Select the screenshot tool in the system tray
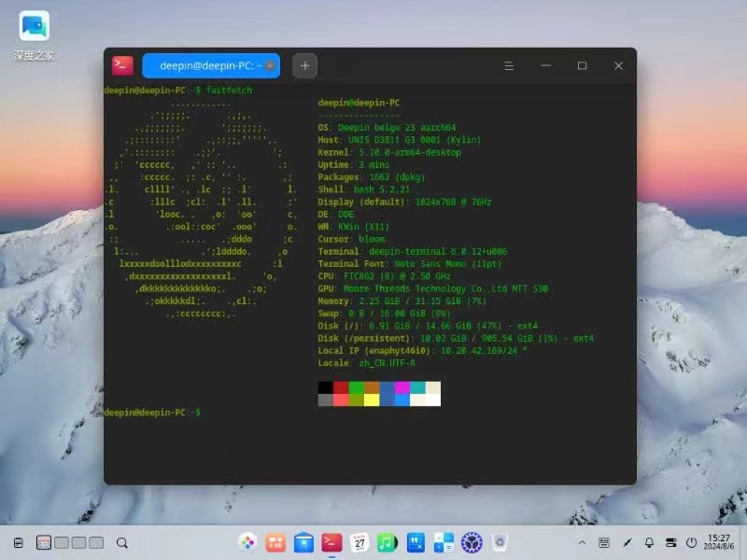 [626, 542]
